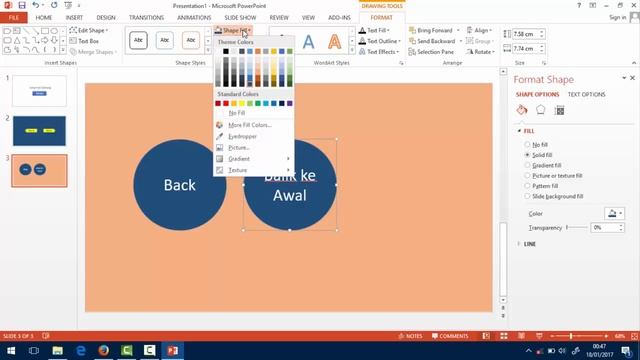
Task: Select the Back circle shape
Action: coord(180,185)
